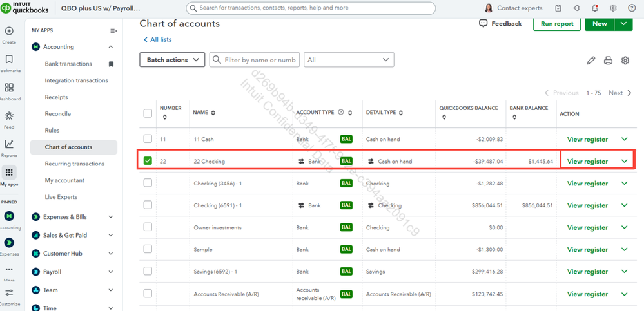This screenshot has width=644, height=311.
Task: Expand the Expenses & Bills section
Action: click(110, 217)
